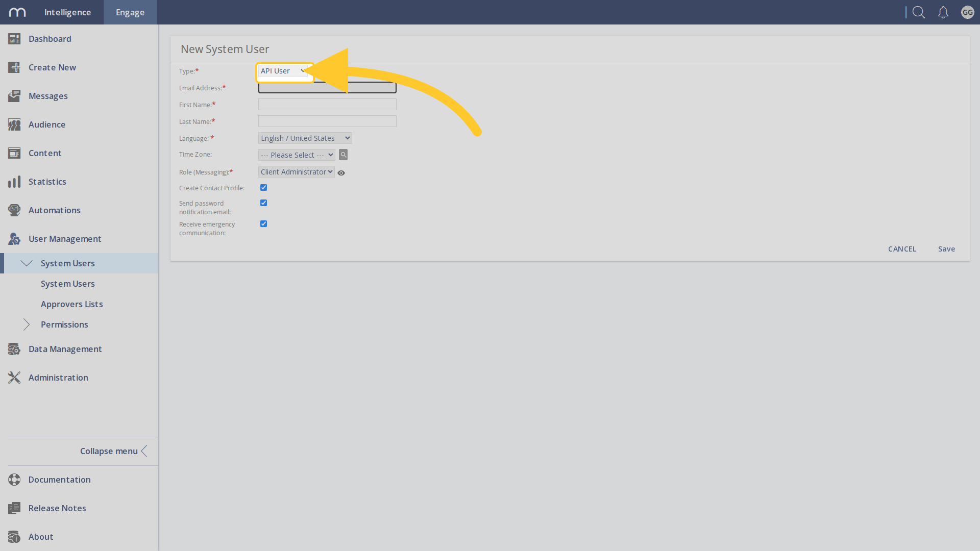The height and width of the screenshot is (551, 980).
Task: Click the Content sidebar icon
Action: (x=14, y=153)
